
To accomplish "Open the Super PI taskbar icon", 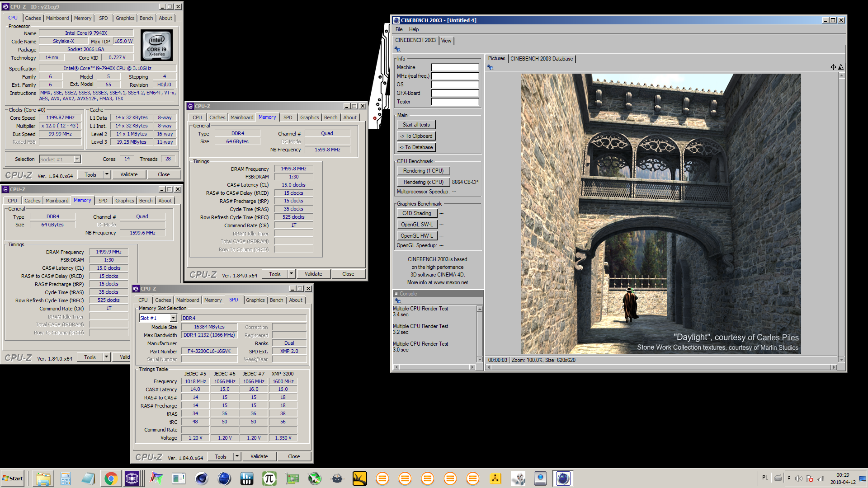I will 269,479.
